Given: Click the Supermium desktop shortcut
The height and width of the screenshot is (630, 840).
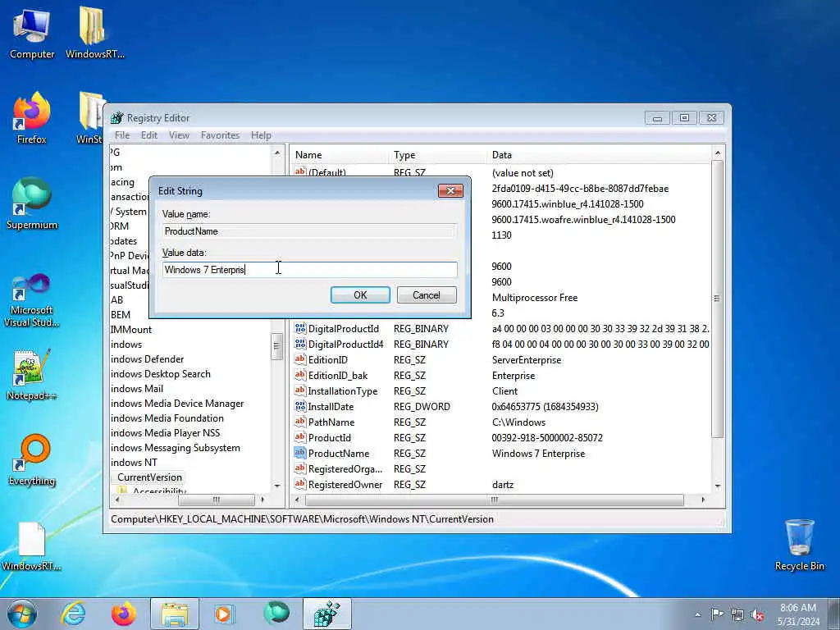Looking at the screenshot, I should (32, 204).
